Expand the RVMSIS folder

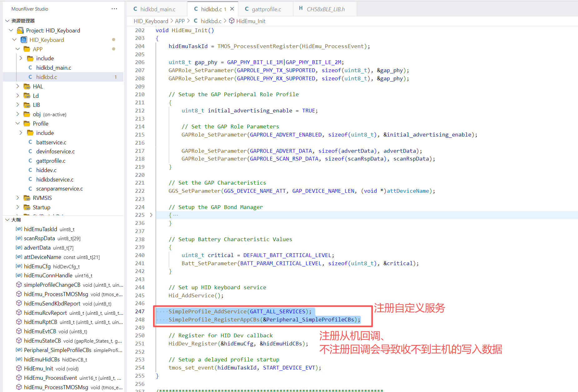[18, 198]
